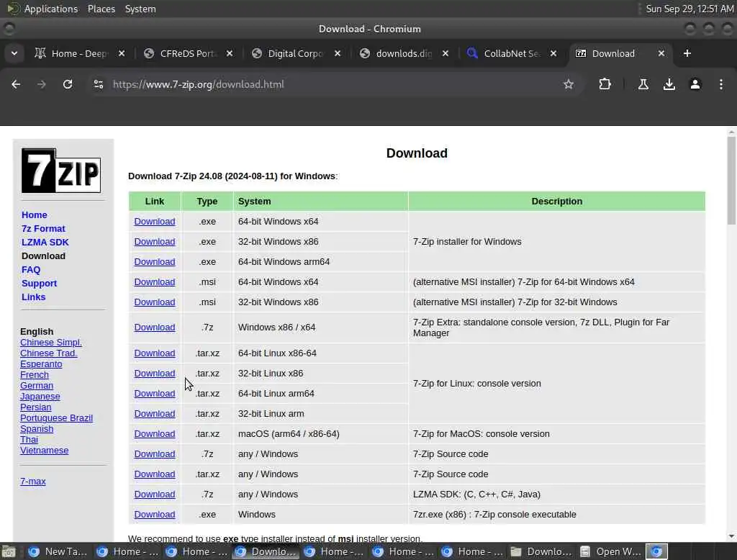Download .msi for 64-bit Windows x64
The image size is (737, 560).
pyautogui.click(x=155, y=282)
